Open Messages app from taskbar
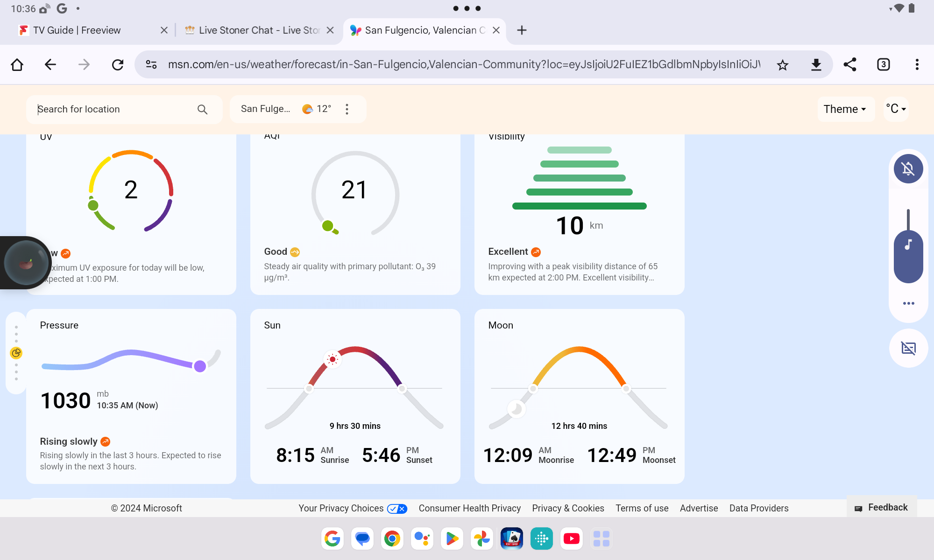 (362, 539)
